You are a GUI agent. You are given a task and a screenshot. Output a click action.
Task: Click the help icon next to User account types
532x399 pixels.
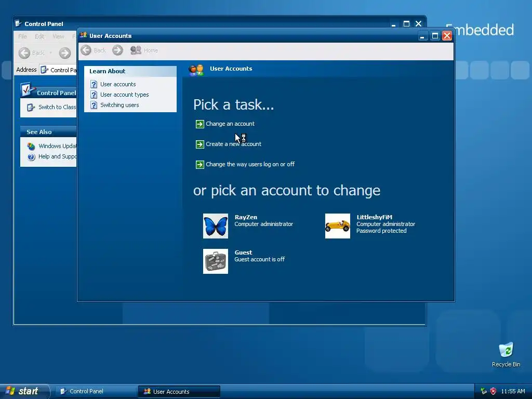coord(94,95)
